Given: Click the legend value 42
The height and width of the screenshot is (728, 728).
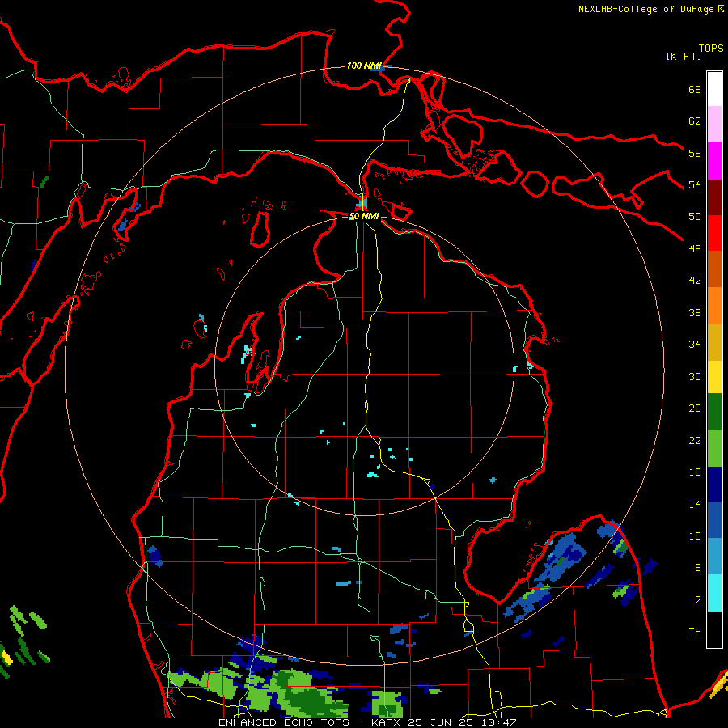Looking at the screenshot, I should pyautogui.click(x=695, y=281).
